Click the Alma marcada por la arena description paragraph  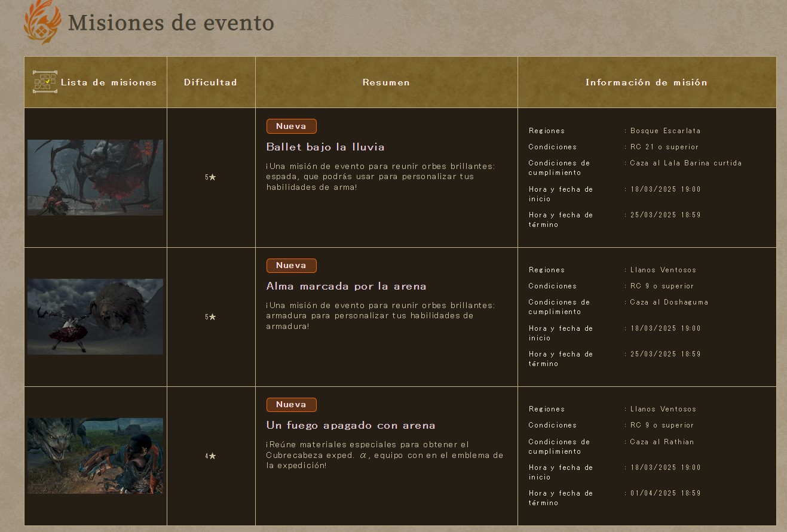click(381, 316)
